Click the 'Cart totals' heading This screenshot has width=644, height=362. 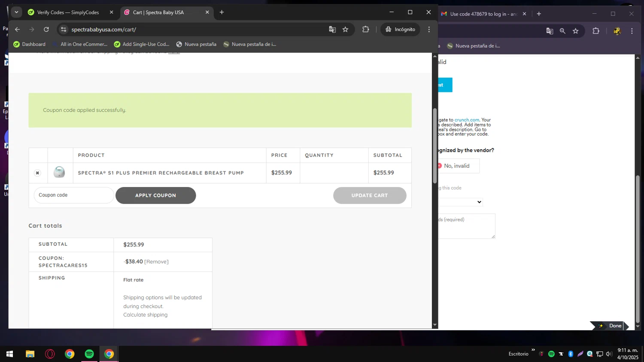pos(46,226)
